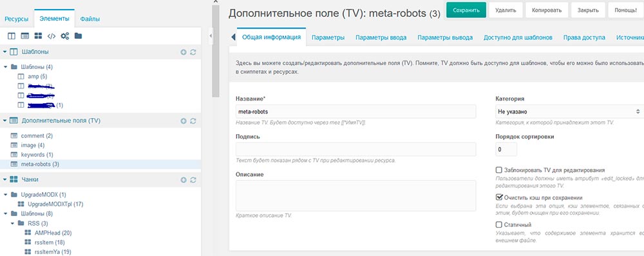The width and height of the screenshot is (644, 256).
Task: Open the Параметры tab
Action: (x=328, y=37)
